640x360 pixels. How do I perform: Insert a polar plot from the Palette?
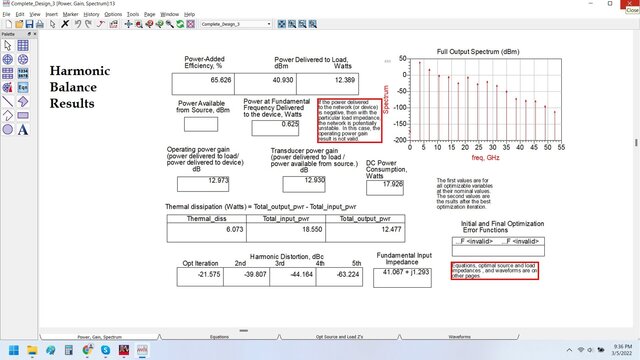[7, 59]
